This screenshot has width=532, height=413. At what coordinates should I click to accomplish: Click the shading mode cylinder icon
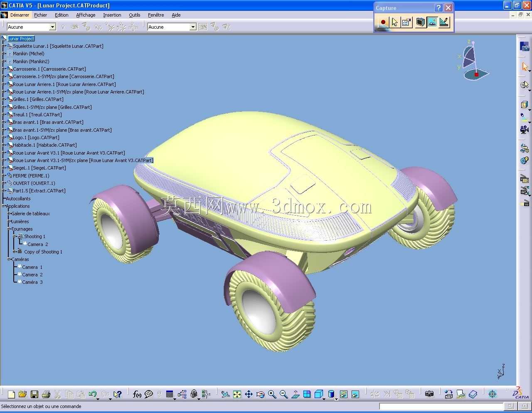(331, 394)
